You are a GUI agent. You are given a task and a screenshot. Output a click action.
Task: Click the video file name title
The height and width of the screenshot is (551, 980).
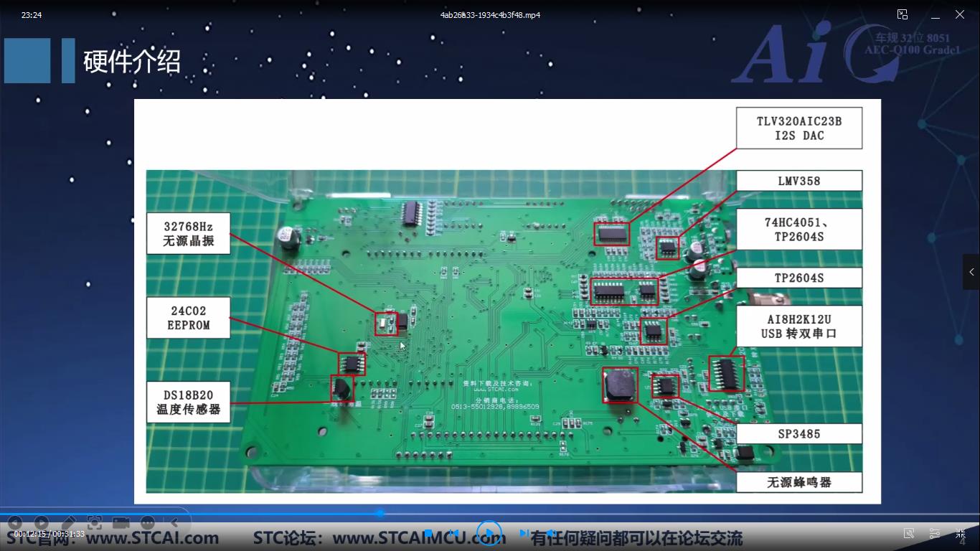tap(490, 15)
